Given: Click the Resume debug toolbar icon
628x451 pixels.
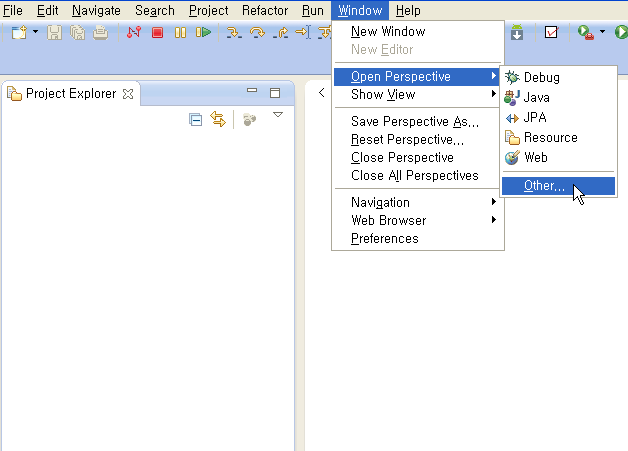Looking at the screenshot, I should click(203, 32).
